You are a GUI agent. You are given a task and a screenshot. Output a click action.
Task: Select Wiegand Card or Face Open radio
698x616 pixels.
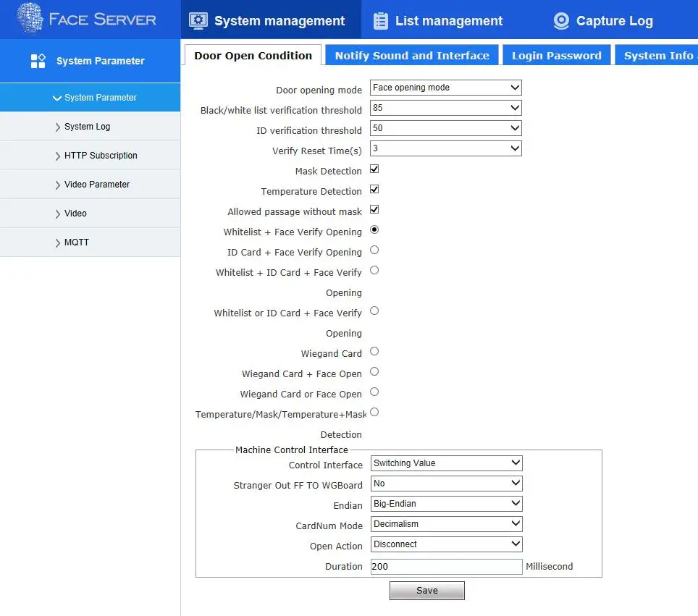(x=374, y=392)
